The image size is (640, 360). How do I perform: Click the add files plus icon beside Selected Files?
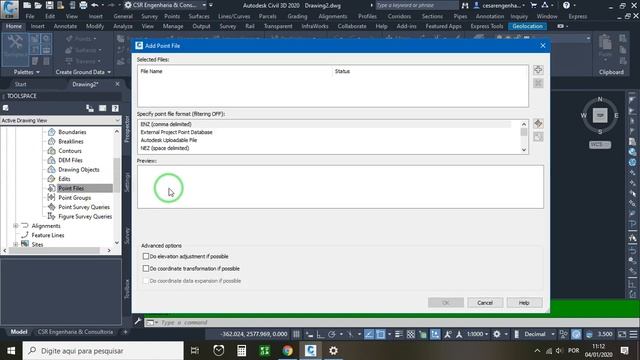tap(538, 70)
